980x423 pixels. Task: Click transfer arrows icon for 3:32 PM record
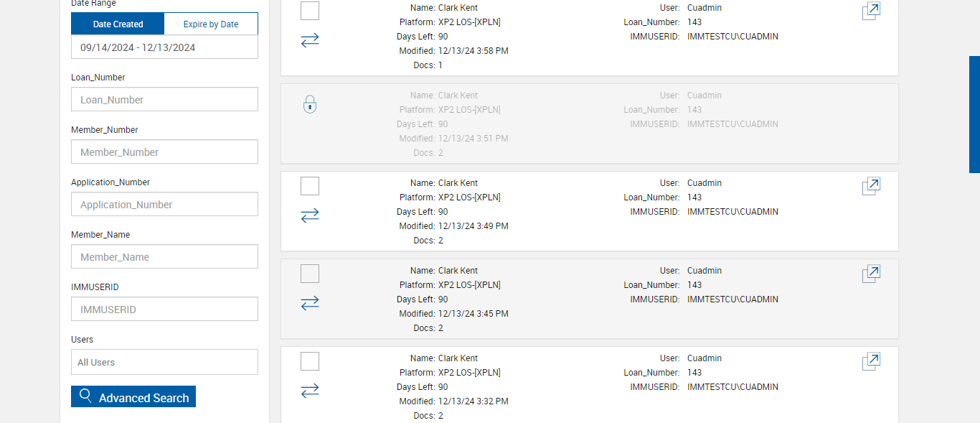coord(310,391)
